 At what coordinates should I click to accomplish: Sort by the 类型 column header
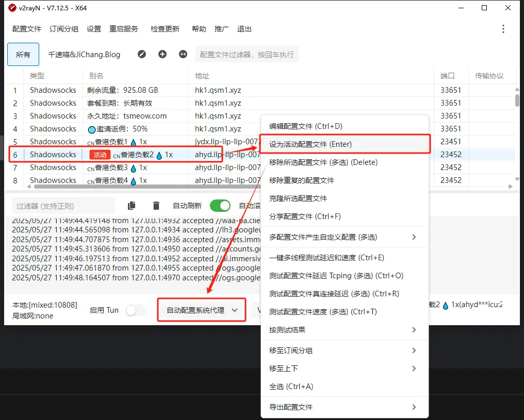[37, 76]
